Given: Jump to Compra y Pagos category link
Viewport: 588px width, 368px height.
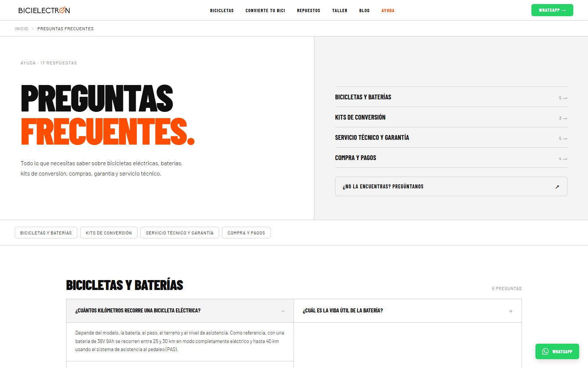Looking at the screenshot, I should click(451, 158).
